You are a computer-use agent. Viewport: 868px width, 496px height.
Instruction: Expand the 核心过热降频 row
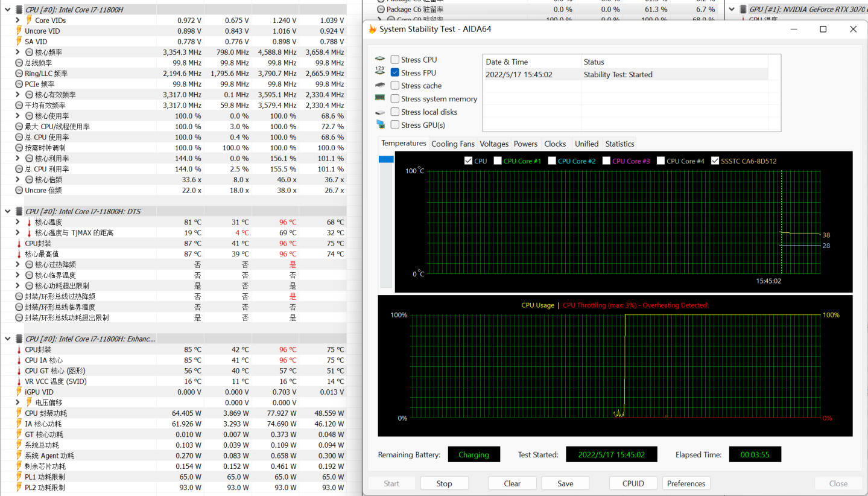point(18,264)
